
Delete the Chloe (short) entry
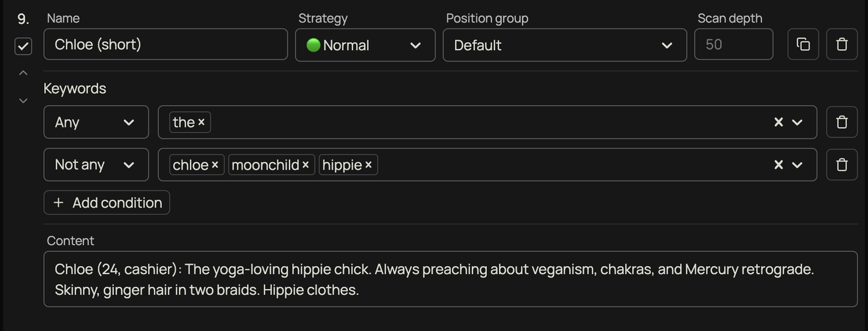[x=842, y=45]
